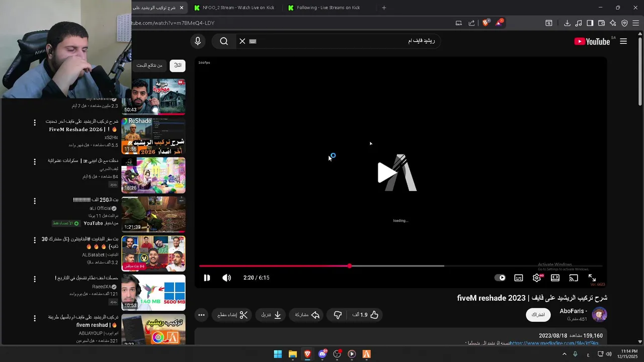Image resolution: width=644 pixels, height=362 pixels.
Task: Open options for بث الـ250 الف video
Action: pyautogui.click(x=35, y=201)
